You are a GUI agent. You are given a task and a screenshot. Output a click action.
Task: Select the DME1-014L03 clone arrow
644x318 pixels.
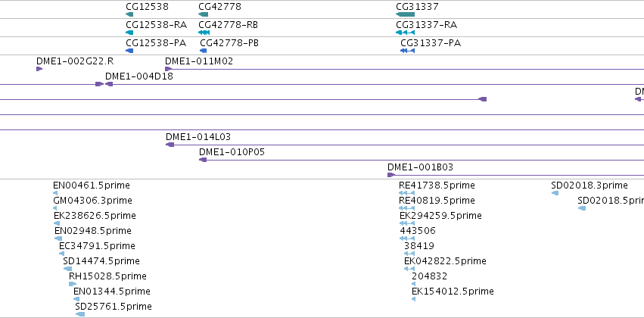(170, 145)
